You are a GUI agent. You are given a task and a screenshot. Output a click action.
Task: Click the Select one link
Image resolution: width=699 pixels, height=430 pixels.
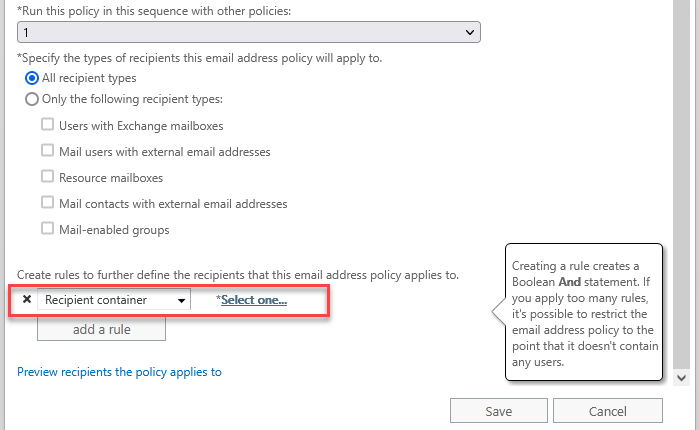point(254,300)
